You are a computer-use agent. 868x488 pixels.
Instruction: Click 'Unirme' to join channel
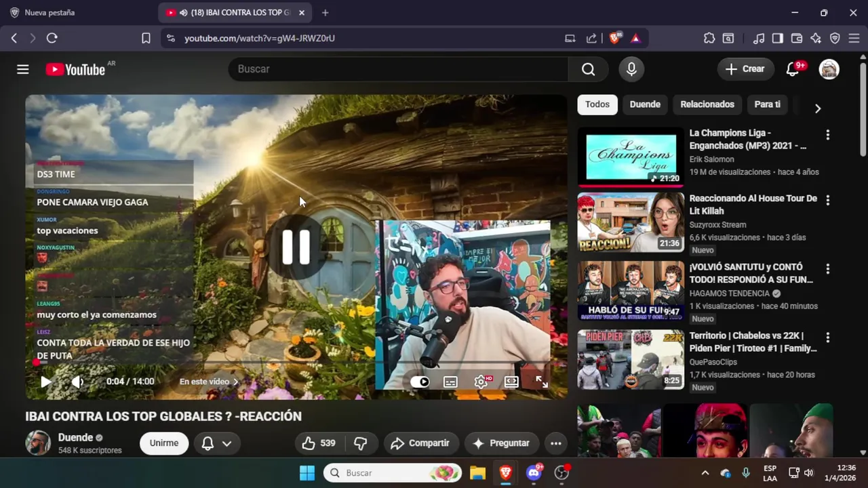tap(164, 443)
